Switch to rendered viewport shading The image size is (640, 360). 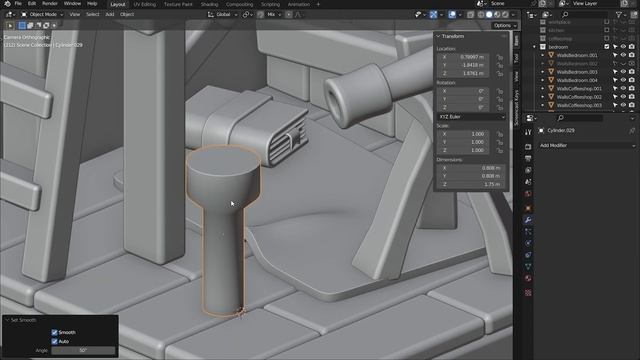(x=505, y=15)
